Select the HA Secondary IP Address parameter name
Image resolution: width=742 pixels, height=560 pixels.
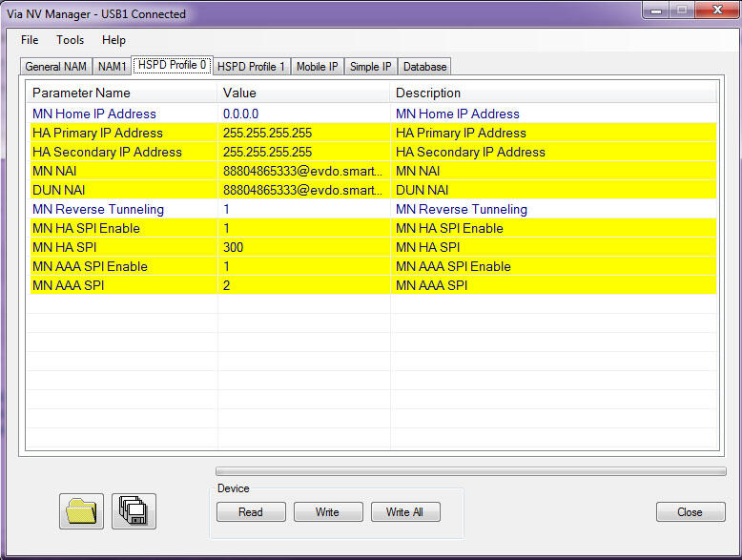point(107,152)
